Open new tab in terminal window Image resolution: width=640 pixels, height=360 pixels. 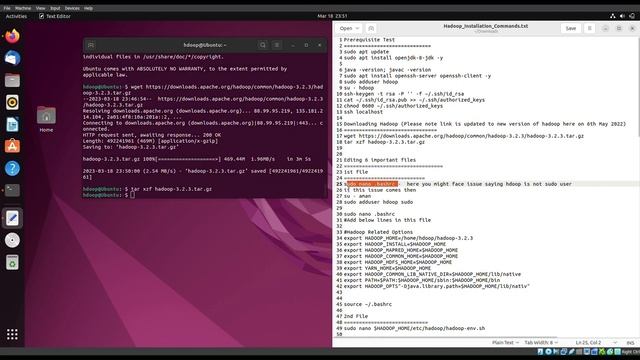click(91, 45)
